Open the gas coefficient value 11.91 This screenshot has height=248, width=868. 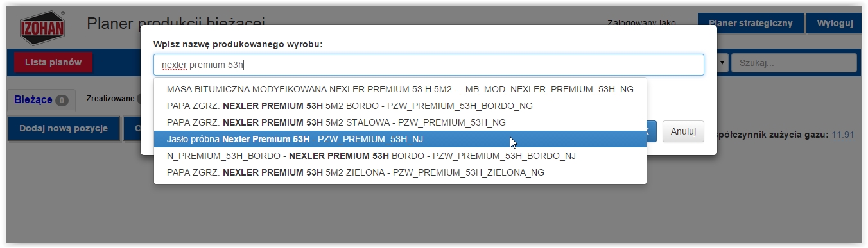[843, 135]
